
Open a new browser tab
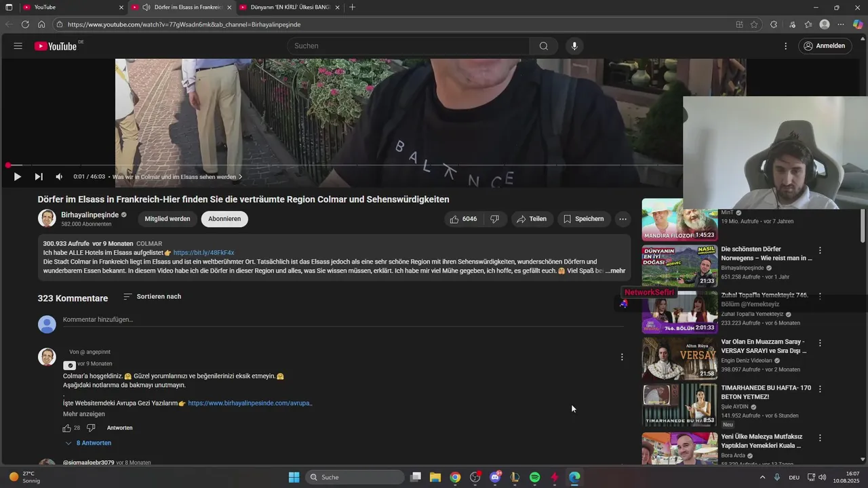(x=352, y=7)
